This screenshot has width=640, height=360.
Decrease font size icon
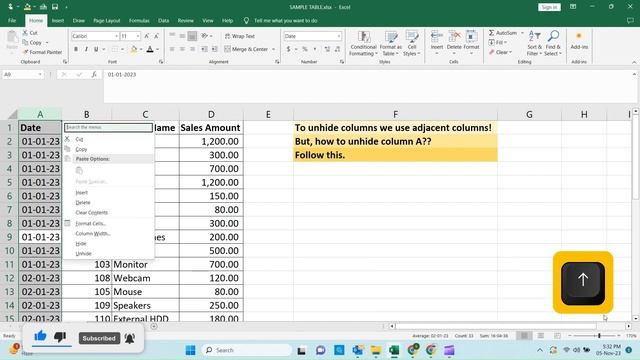tap(156, 36)
